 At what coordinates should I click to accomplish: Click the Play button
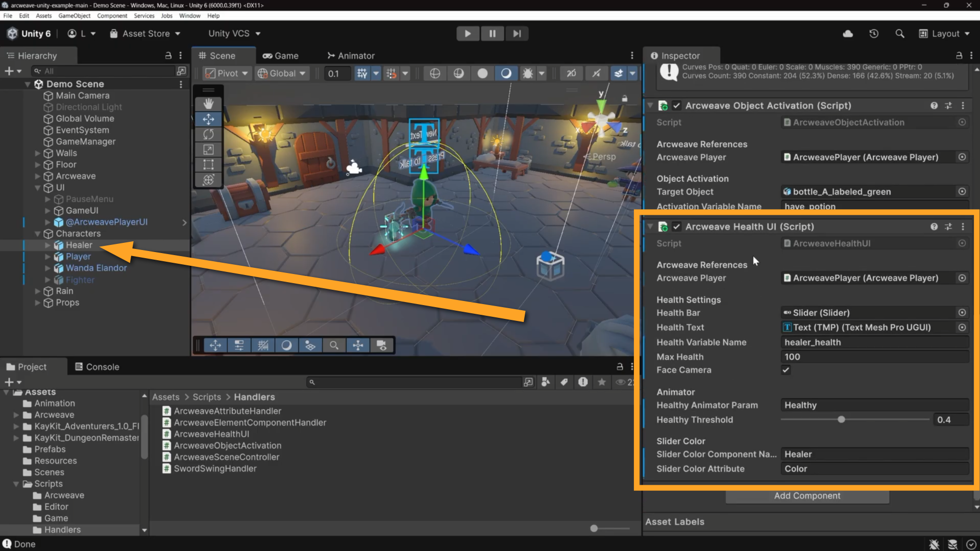(468, 34)
